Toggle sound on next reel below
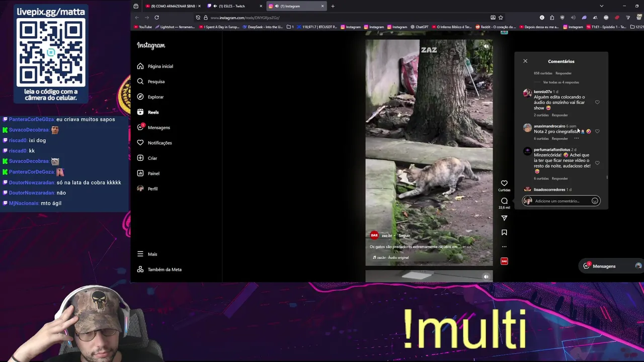Image resolution: width=644 pixels, height=362 pixels. point(486,277)
